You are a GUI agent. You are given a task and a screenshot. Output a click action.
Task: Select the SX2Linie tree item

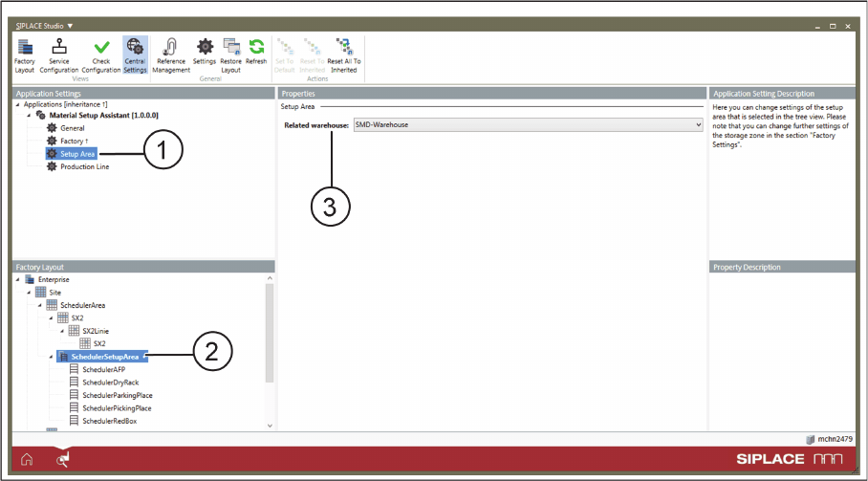(x=96, y=331)
